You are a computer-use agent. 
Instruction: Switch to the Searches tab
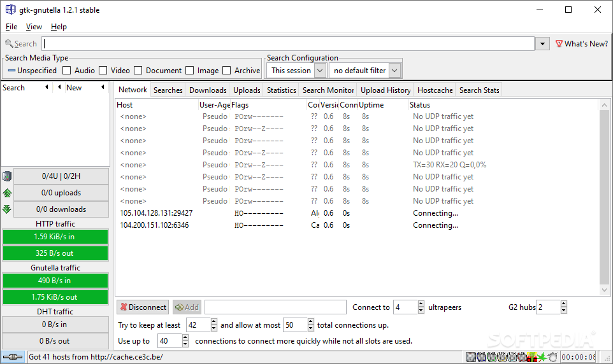[x=168, y=90]
